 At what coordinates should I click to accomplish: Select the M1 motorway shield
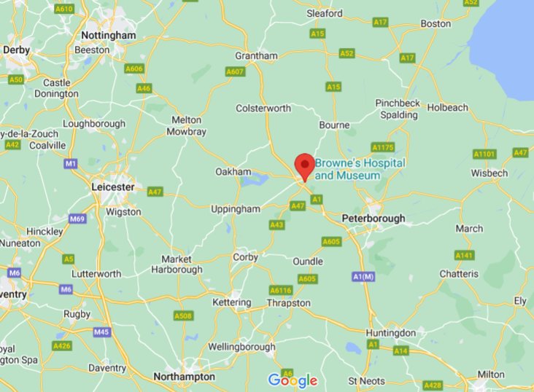71,164
